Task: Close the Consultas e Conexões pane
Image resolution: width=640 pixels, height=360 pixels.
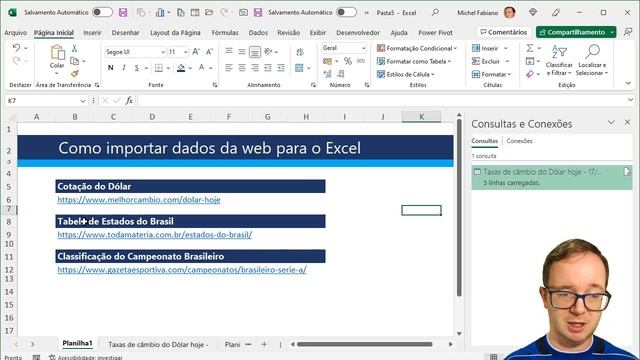Action: pyautogui.click(x=627, y=122)
